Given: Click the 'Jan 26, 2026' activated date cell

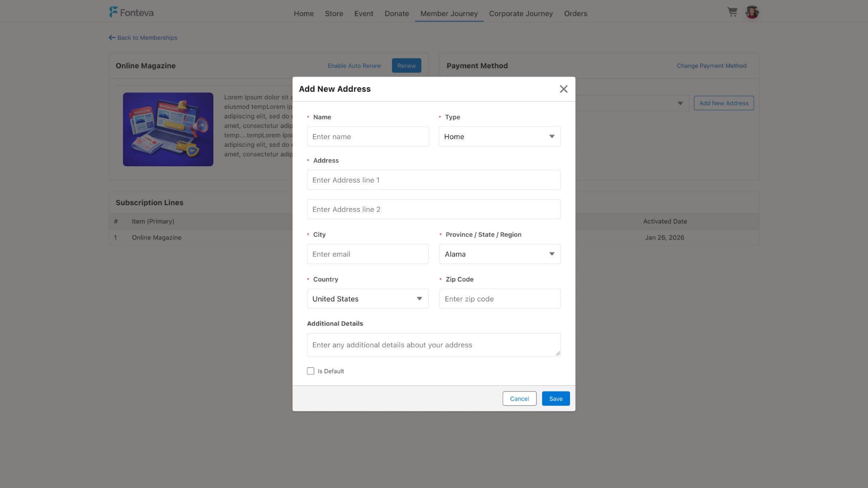Looking at the screenshot, I should click(x=664, y=237).
